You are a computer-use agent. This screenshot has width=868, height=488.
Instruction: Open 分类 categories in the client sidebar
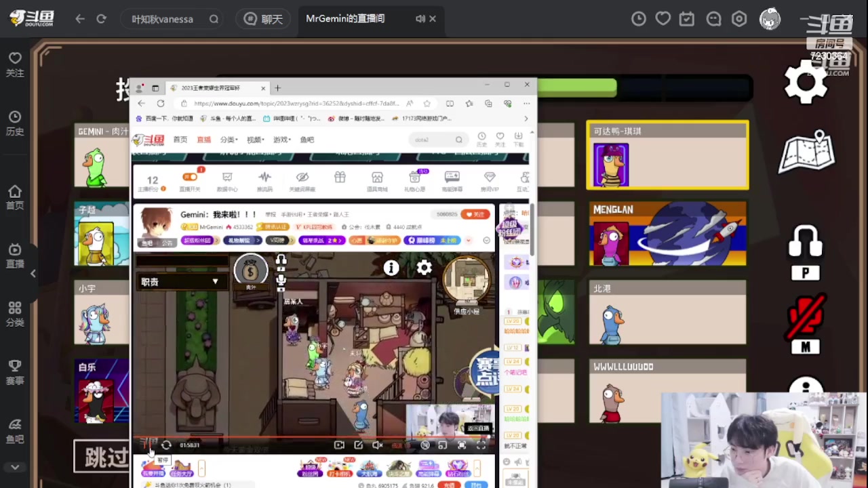15,314
